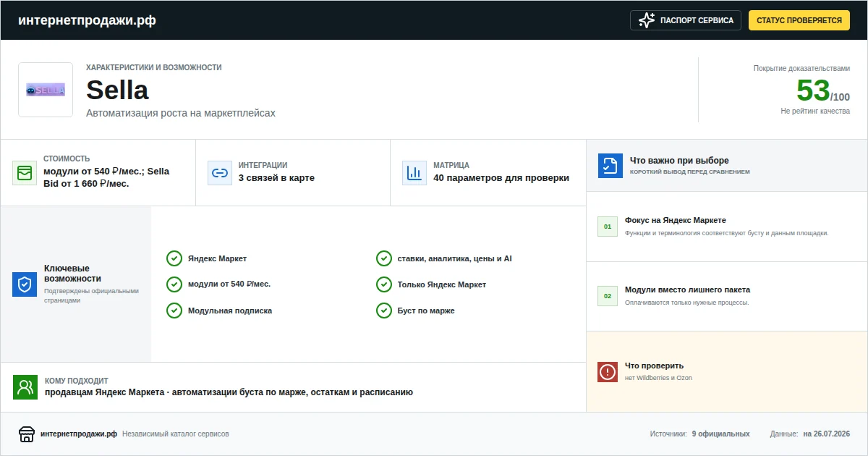
Task: Click the document check icon in Что важно при выборе
Action: tap(610, 165)
